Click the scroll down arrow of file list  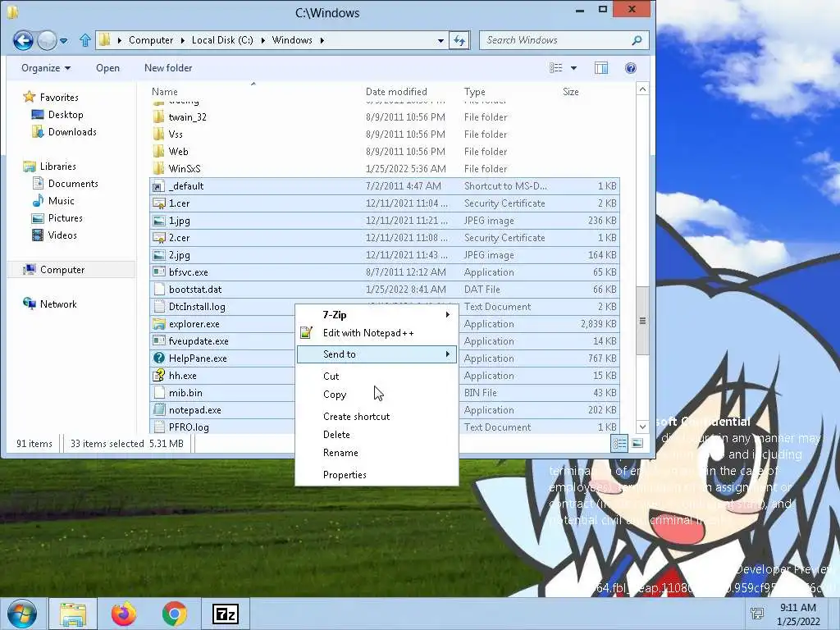coord(642,427)
